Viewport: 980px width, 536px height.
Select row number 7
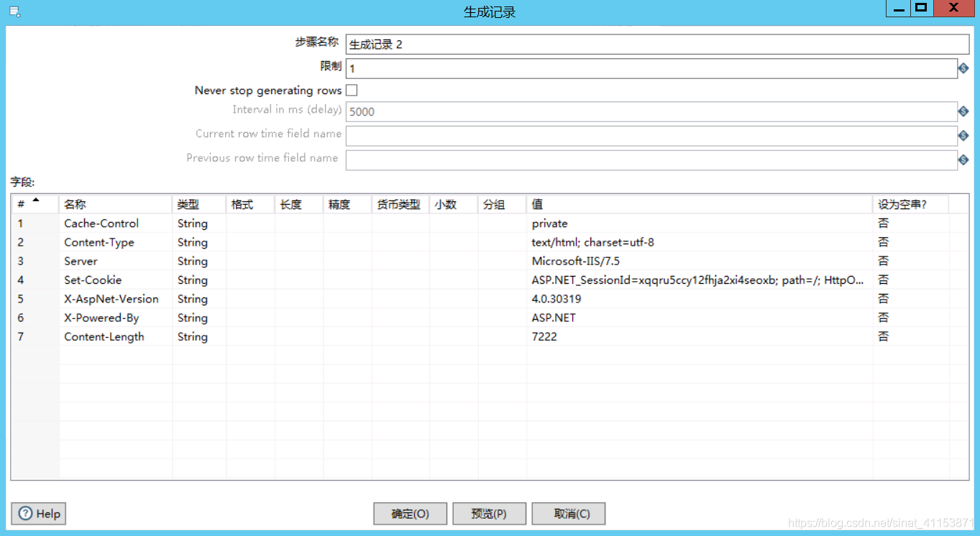[35, 336]
